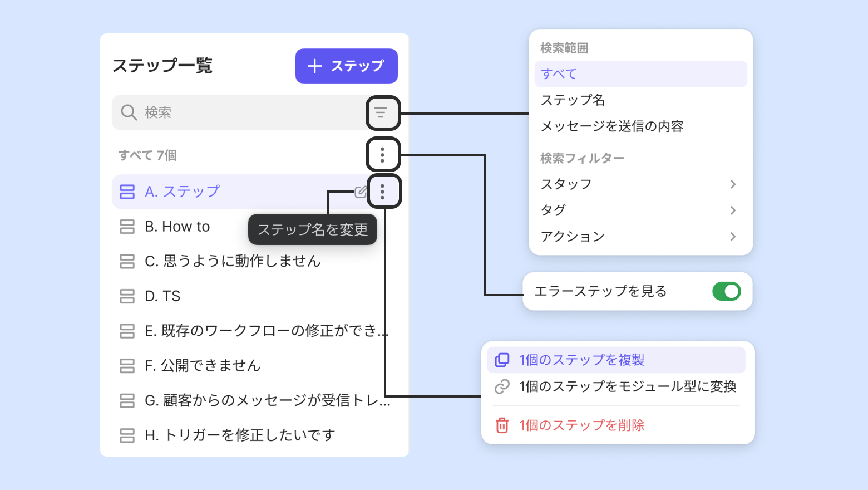
Task: Expand the アクション filter submenu
Action: click(732, 237)
